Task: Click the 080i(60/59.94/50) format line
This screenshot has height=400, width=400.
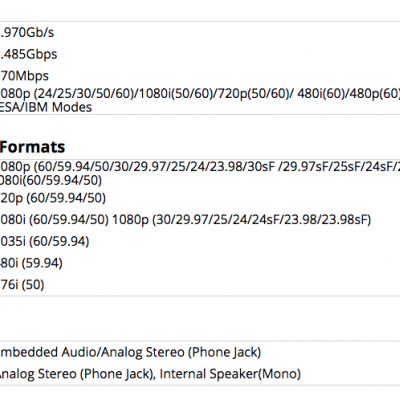Action: pos(51,180)
